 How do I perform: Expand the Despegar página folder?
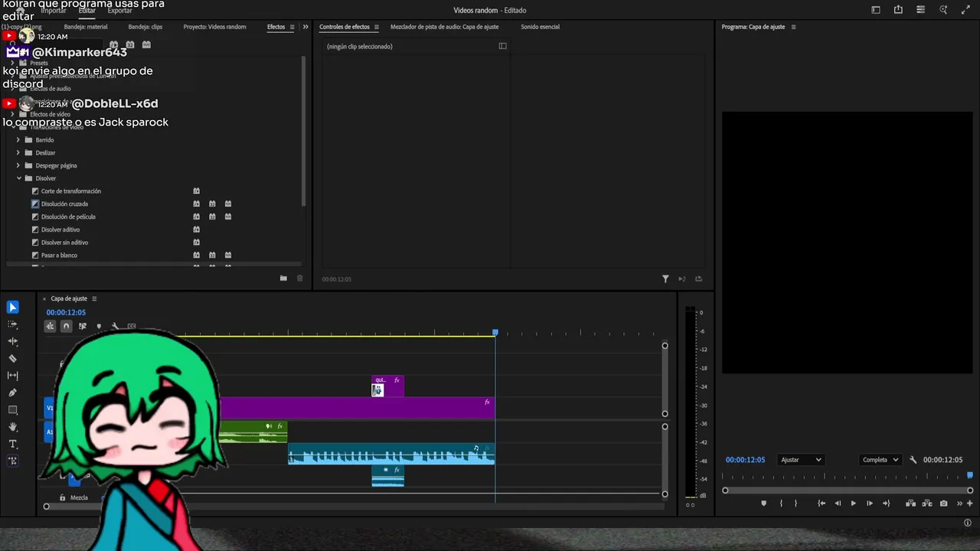(18, 165)
